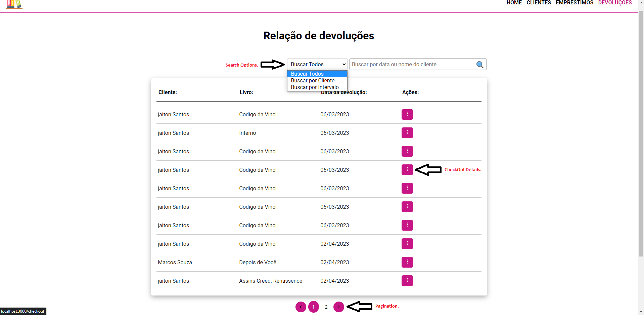This screenshot has height=315, width=644.
Task: Click Assins Creed: Renassence book title
Action: click(271, 281)
